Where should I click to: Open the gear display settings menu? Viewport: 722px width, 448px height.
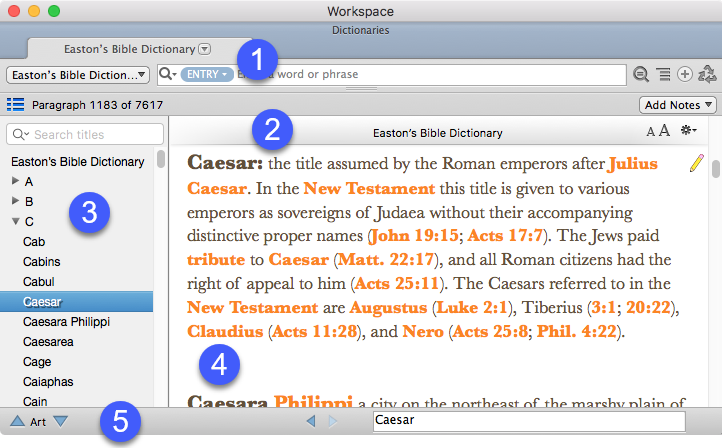(688, 132)
